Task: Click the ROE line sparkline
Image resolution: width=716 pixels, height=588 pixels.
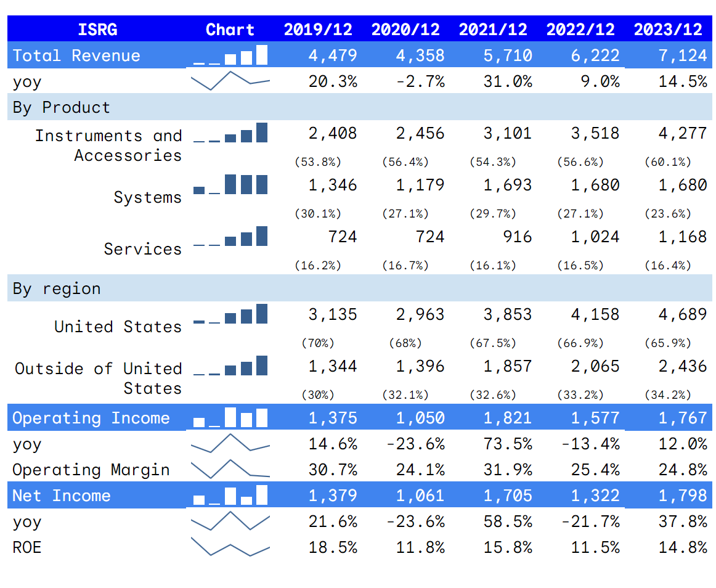Action: [x=230, y=547]
